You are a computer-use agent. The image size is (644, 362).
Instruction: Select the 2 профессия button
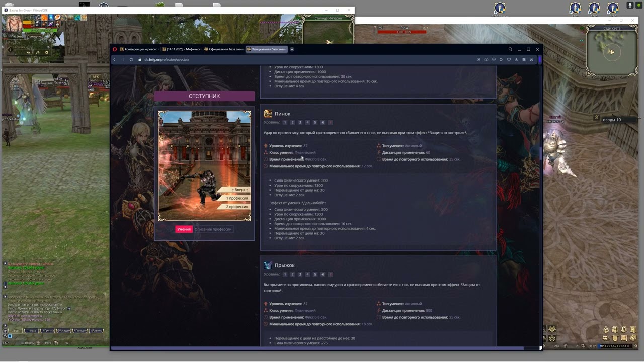(x=235, y=207)
